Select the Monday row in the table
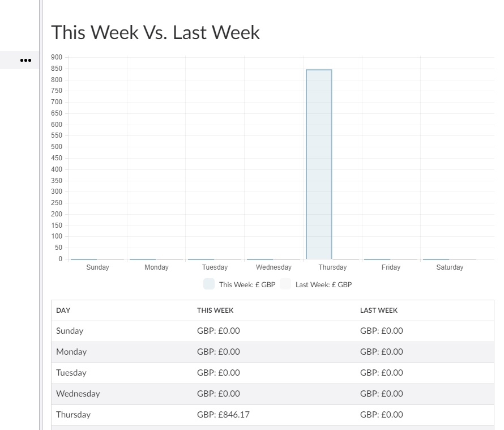504x430 pixels. pyautogui.click(x=272, y=352)
